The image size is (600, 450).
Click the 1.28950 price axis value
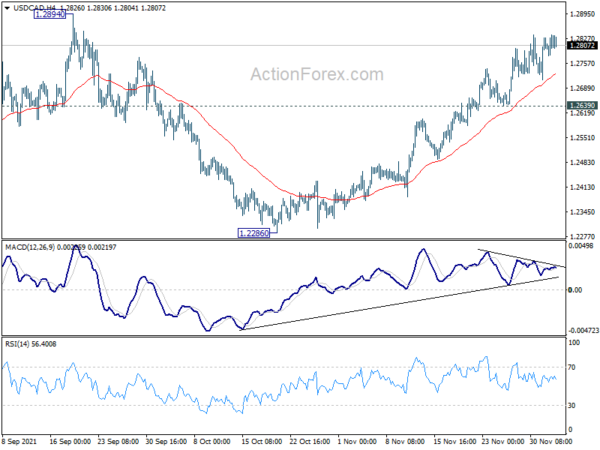pos(583,14)
